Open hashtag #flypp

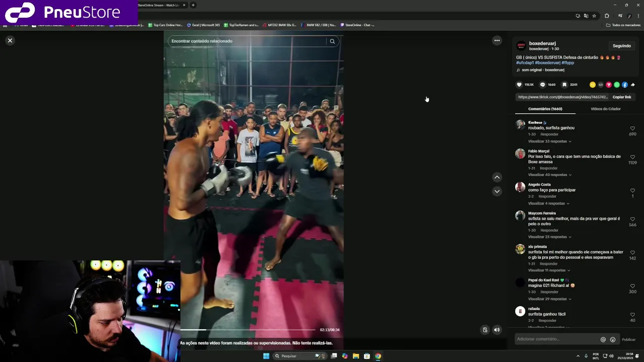click(568, 63)
